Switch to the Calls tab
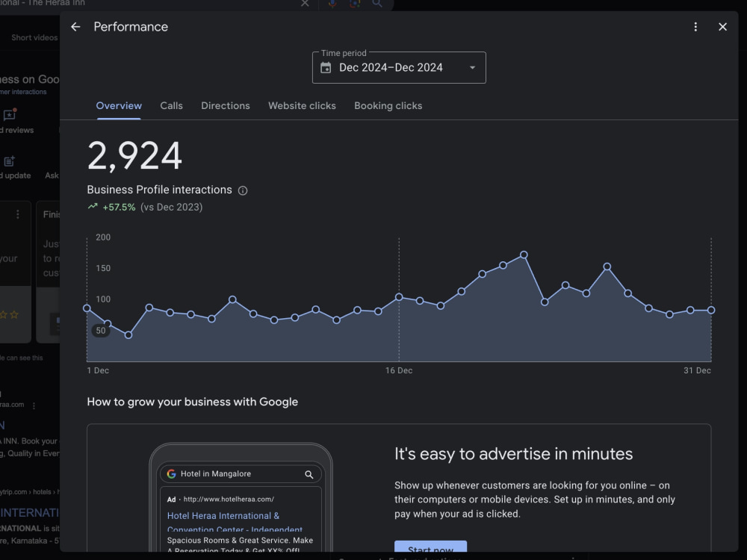Screen dimensions: 747x560 [172, 106]
